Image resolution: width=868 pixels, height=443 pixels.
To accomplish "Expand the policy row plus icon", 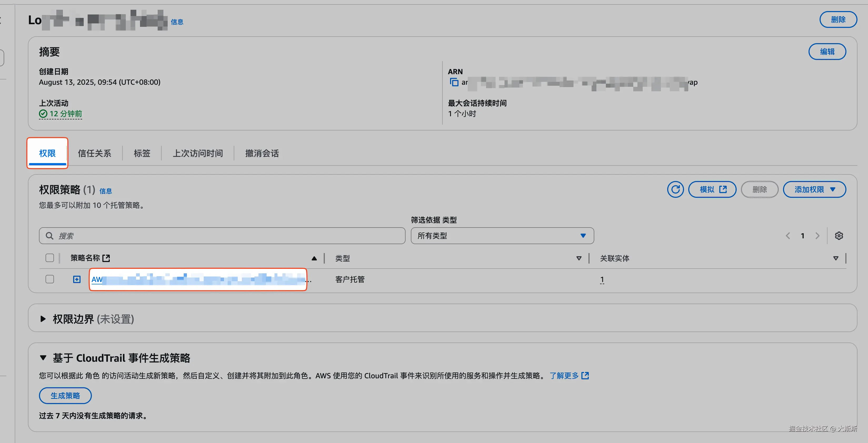I will (77, 279).
